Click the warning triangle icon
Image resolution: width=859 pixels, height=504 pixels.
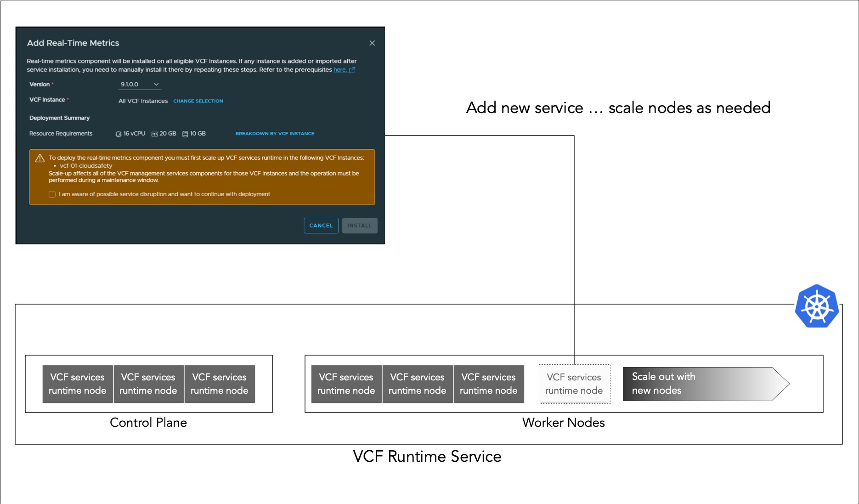40,158
